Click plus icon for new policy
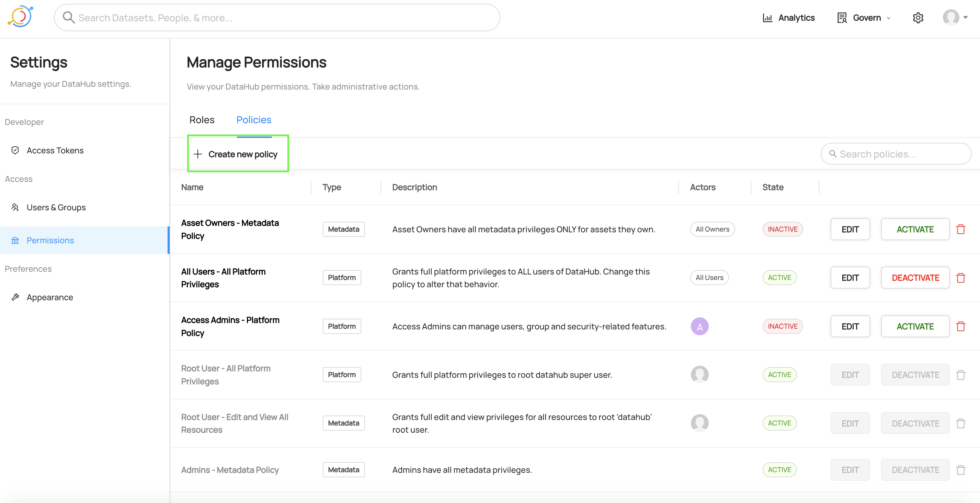Screen dimensions: 980x503 [198, 154]
